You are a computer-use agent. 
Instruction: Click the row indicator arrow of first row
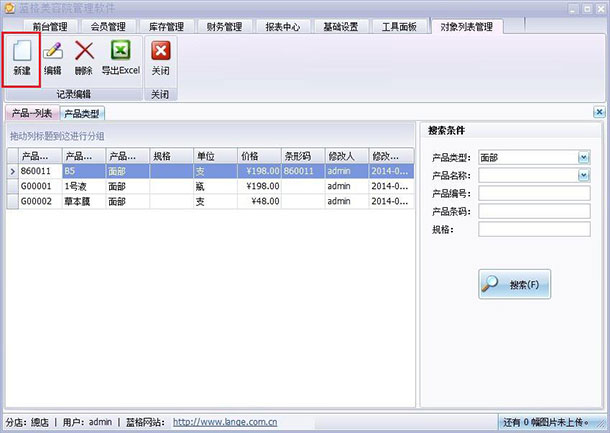pos(12,171)
